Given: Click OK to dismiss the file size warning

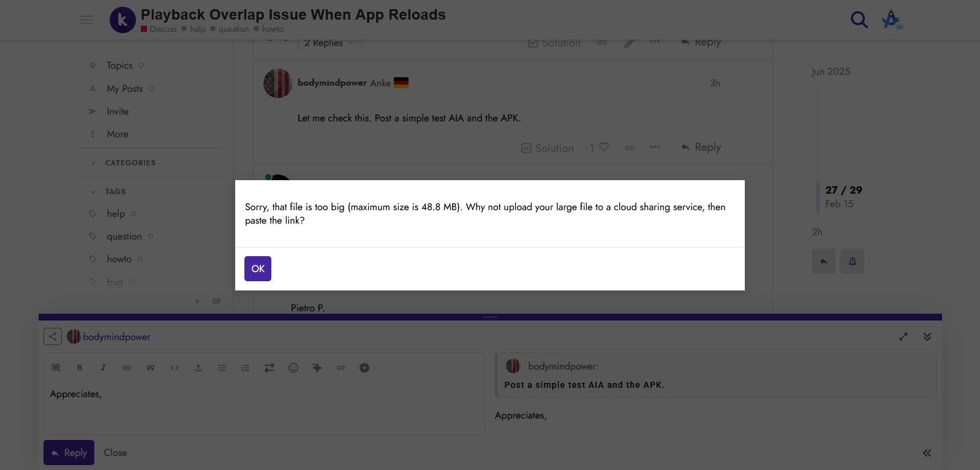Looking at the screenshot, I should 257,268.
